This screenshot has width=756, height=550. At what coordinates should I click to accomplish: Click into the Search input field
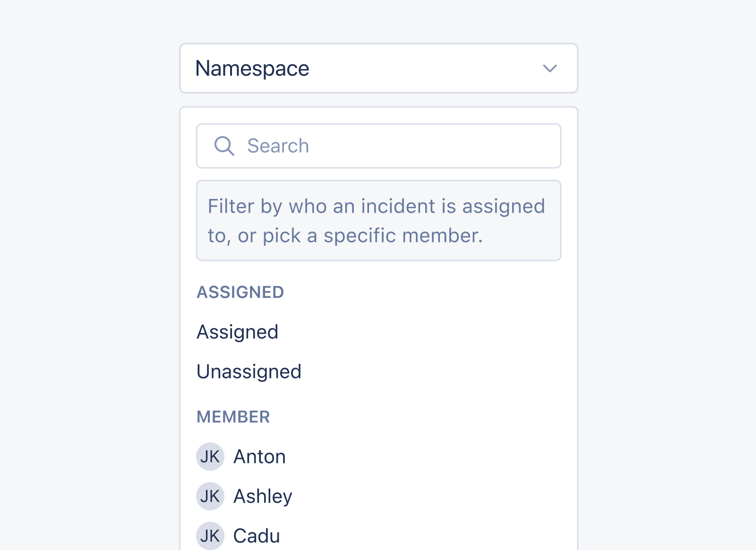[378, 146]
